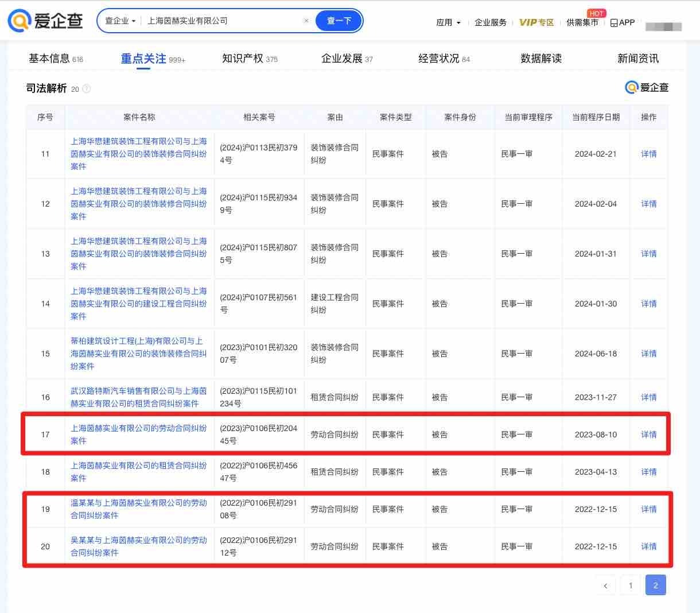The image size is (700, 613).
Task: Click case number (2022)沪0106民初45647号
Action: point(259,472)
